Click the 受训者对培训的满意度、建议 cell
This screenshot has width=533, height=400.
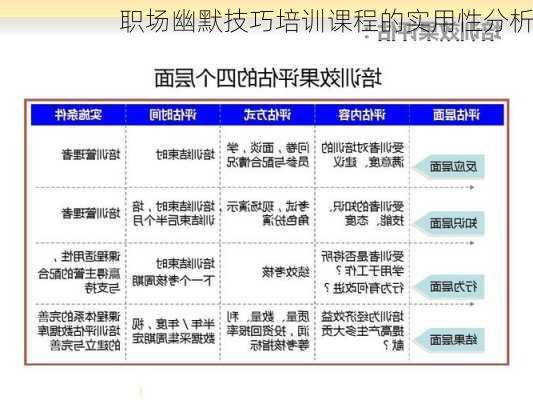tap(363, 155)
